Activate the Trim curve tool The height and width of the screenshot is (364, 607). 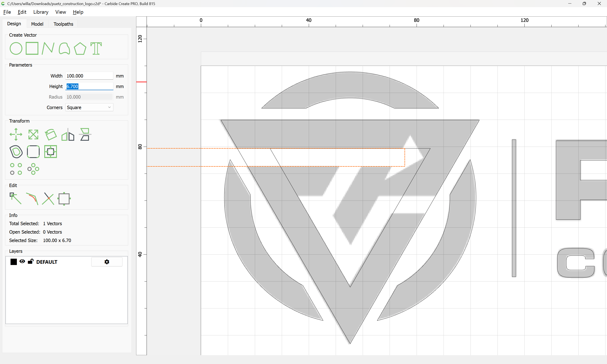point(32,199)
